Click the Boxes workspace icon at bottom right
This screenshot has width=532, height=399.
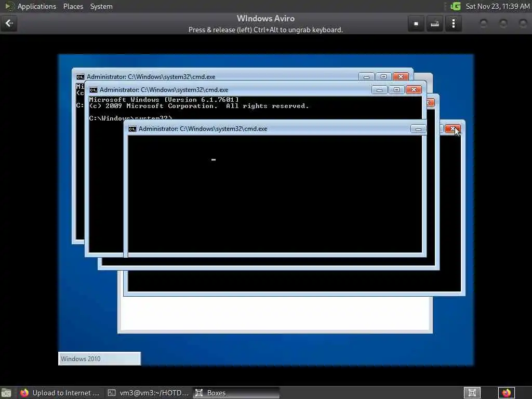click(472, 393)
